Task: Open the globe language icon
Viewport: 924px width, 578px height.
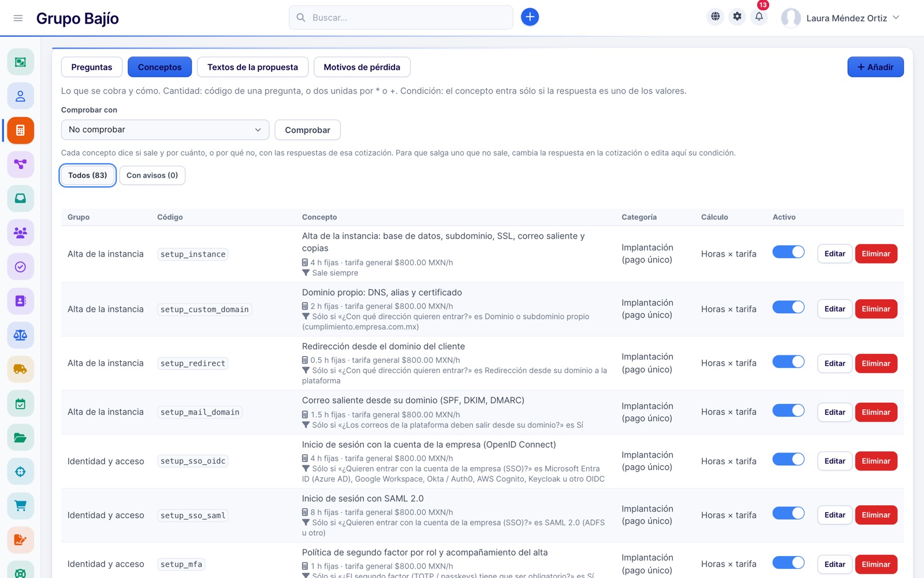Action: 715,17
